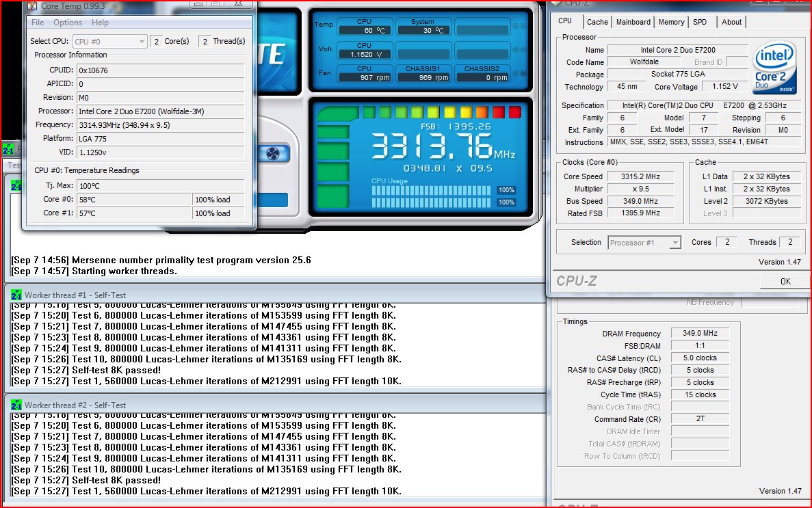Click the Core #0 temperature 58°C
This screenshot has width=812, height=508.
[x=133, y=200]
